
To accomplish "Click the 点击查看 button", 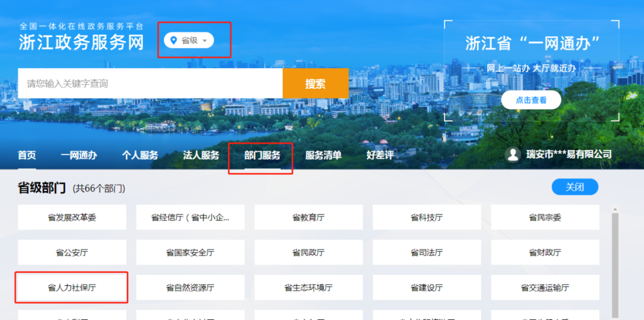I will (x=531, y=100).
